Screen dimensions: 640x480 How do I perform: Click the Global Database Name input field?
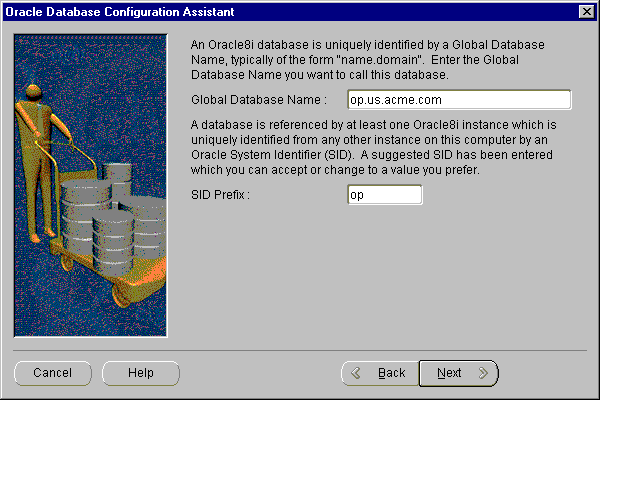(458, 99)
